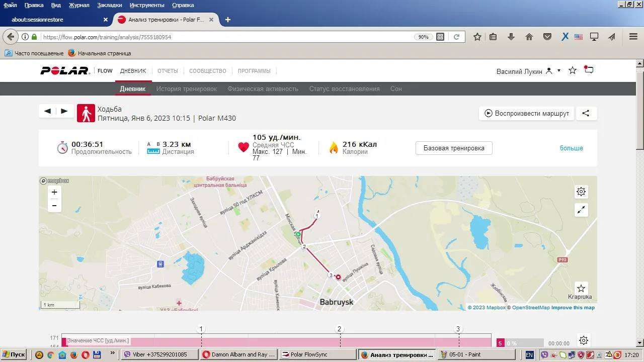Expand map to fullscreen view

pos(581,210)
